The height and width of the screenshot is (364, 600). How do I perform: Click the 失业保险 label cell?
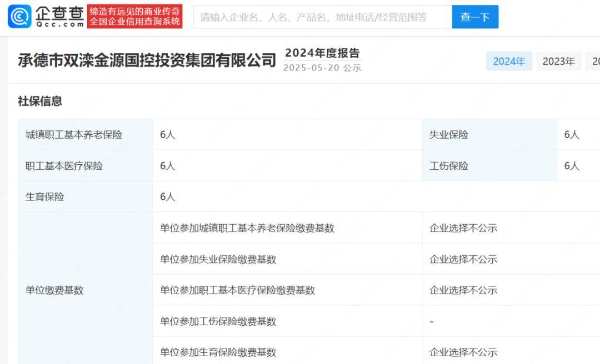click(x=448, y=135)
